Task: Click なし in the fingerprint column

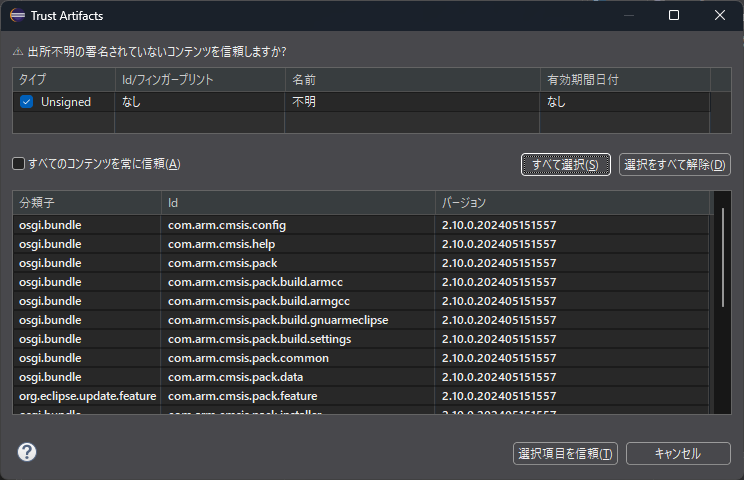Action: (131, 102)
